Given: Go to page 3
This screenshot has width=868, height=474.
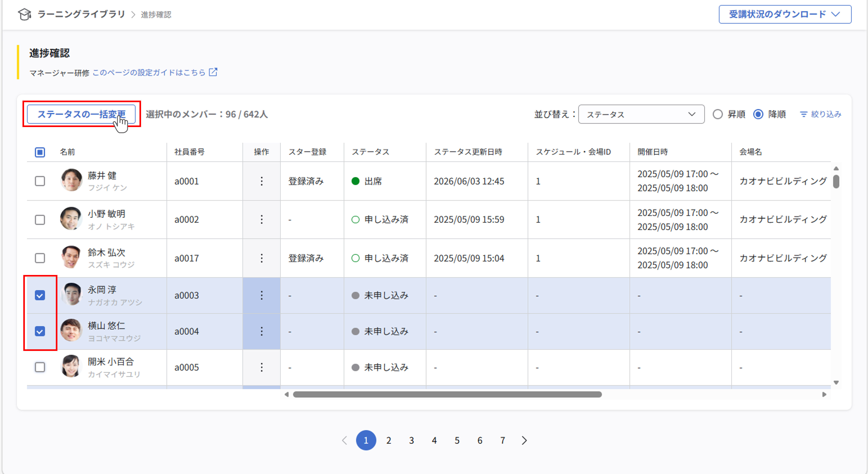Looking at the screenshot, I should coord(412,440).
